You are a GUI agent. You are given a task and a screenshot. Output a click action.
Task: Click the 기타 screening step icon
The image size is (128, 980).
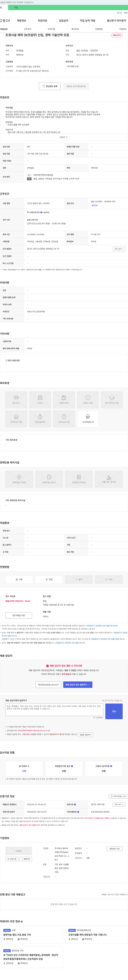pyautogui.click(x=109, y=579)
